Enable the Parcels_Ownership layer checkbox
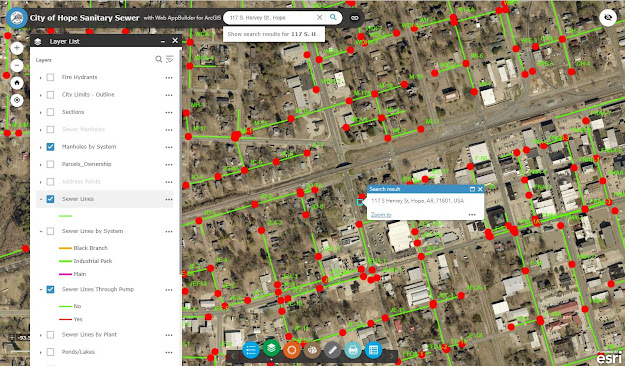The height and width of the screenshot is (366, 625). click(x=50, y=164)
